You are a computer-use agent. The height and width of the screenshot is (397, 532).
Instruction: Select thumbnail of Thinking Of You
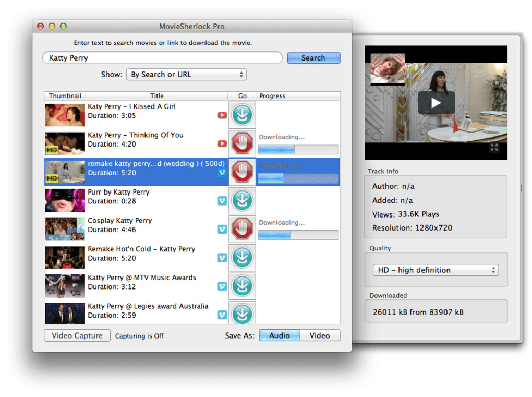[65, 143]
